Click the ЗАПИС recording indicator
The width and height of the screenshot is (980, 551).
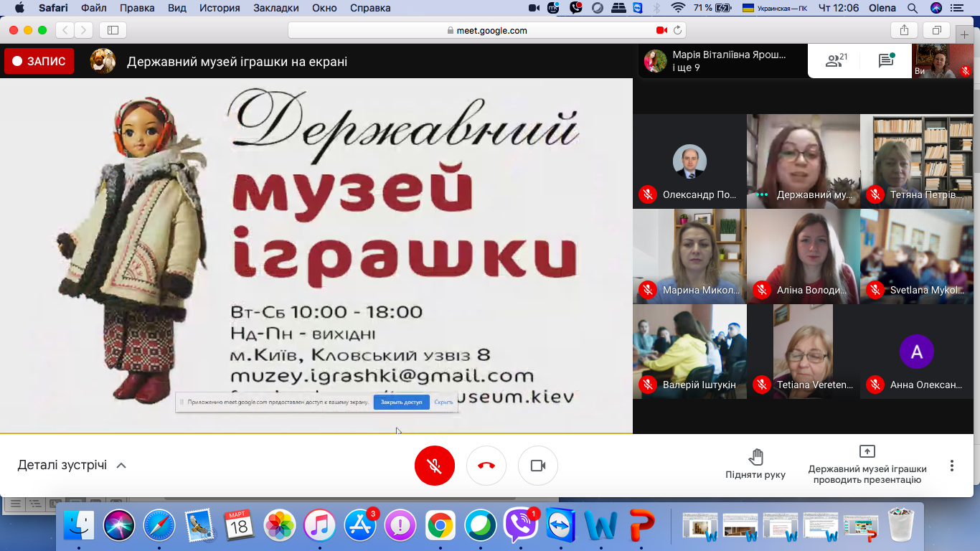coord(39,62)
